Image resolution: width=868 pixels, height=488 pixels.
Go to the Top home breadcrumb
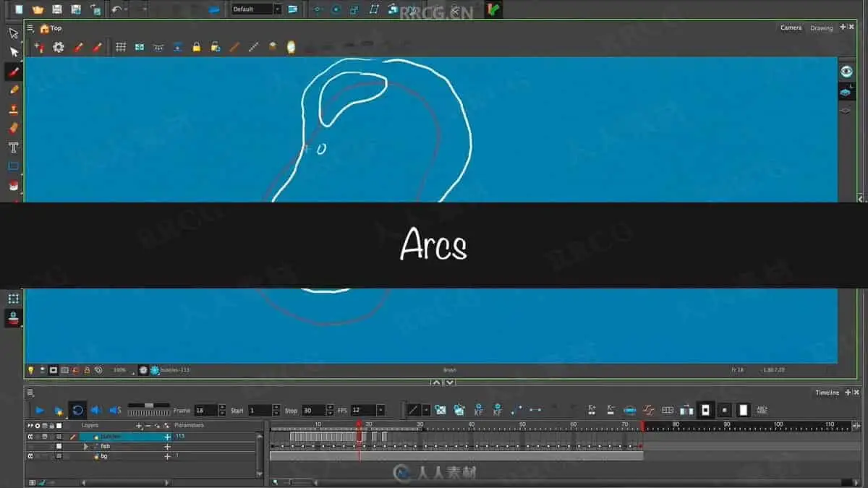[x=51, y=28]
